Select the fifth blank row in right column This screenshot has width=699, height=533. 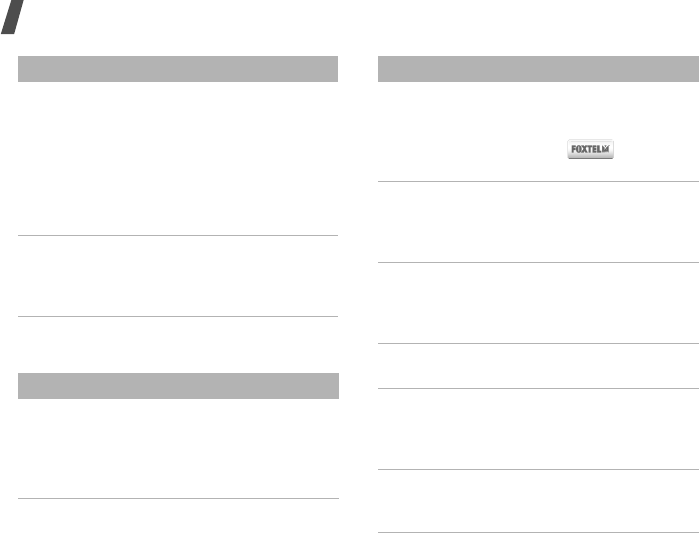tap(539, 429)
